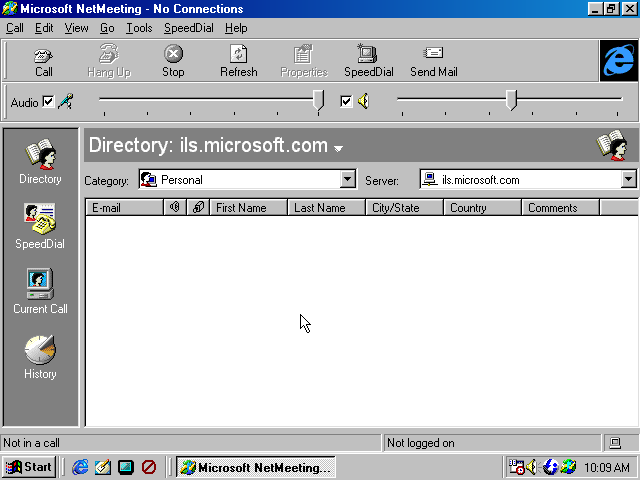Expand the Category dropdown
Viewport: 640px width, 480px height.
click(347, 179)
